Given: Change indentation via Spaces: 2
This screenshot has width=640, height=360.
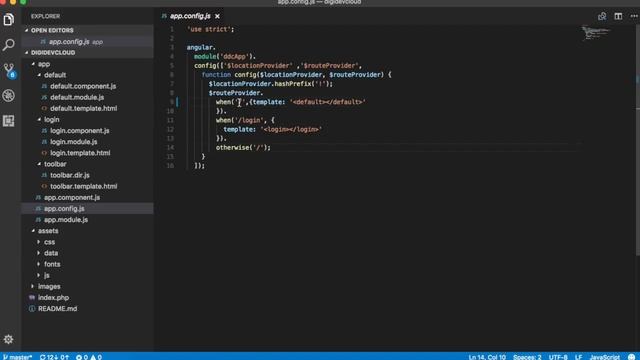Looking at the screenshot, I should coord(527,357).
